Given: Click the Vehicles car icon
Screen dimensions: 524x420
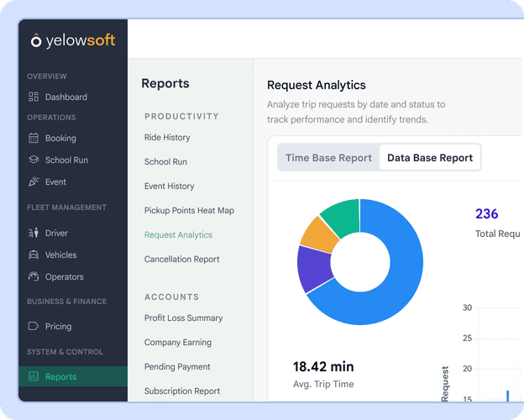Looking at the screenshot, I should (34, 255).
